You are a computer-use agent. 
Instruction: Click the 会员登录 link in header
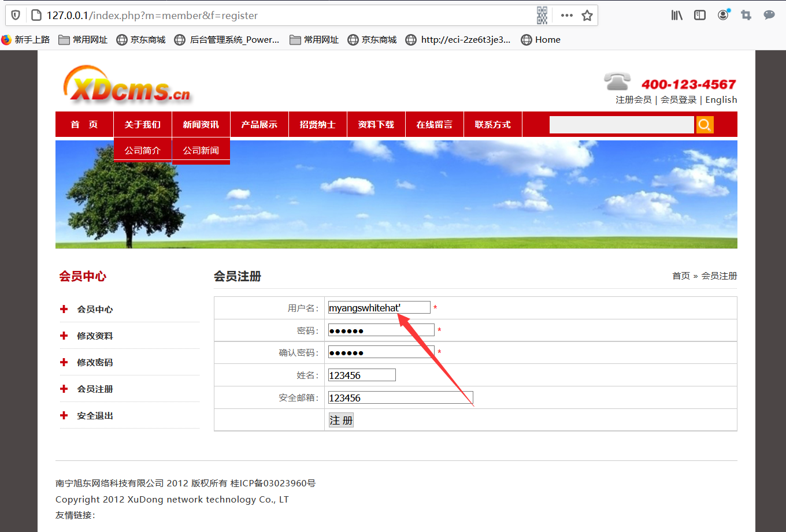click(x=679, y=100)
